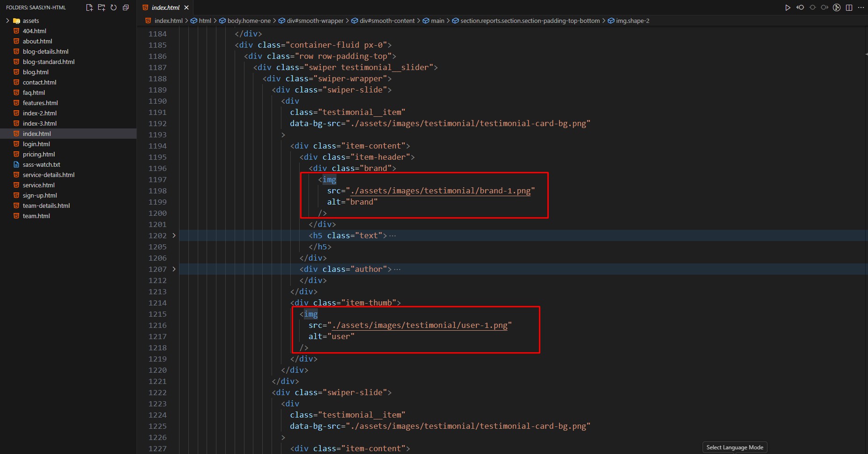Open login.html from the file list

[36, 144]
